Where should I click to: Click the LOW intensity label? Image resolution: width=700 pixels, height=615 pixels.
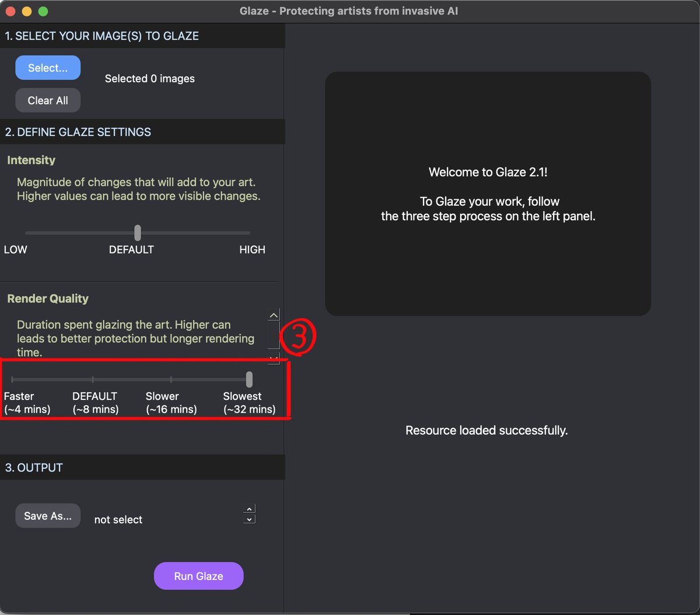[x=16, y=249]
